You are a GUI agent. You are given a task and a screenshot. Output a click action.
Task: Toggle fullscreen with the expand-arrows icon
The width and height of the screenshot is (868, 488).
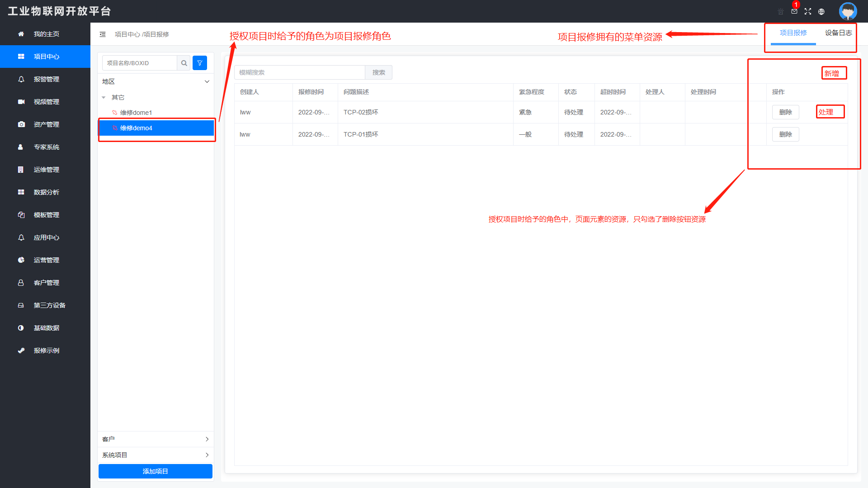pyautogui.click(x=808, y=11)
